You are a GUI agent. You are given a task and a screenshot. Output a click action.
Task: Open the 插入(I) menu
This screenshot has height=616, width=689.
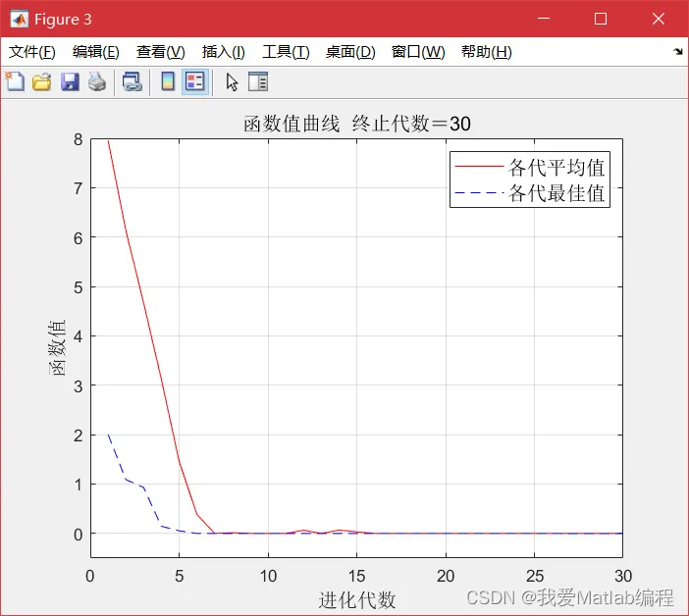pyautogui.click(x=223, y=52)
